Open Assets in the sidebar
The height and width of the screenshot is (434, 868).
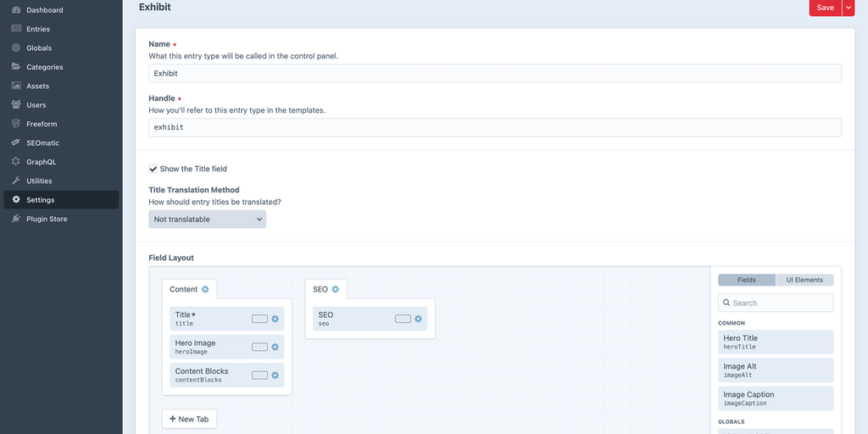61,86
